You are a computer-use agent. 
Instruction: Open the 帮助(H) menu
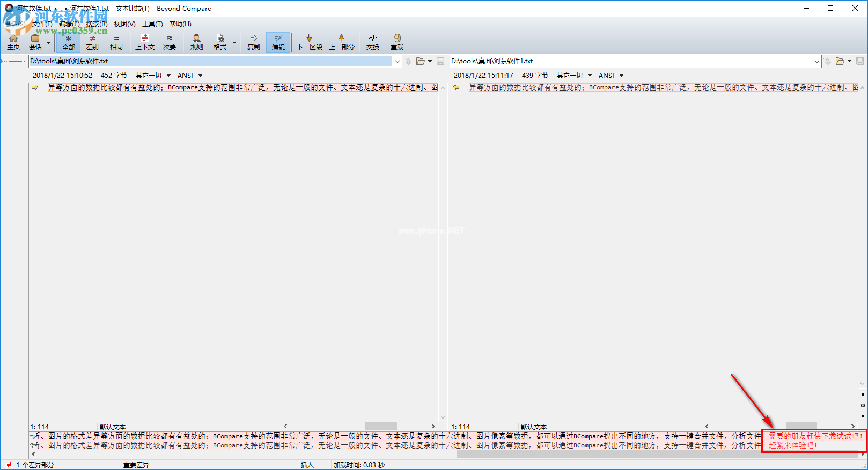pyautogui.click(x=180, y=24)
